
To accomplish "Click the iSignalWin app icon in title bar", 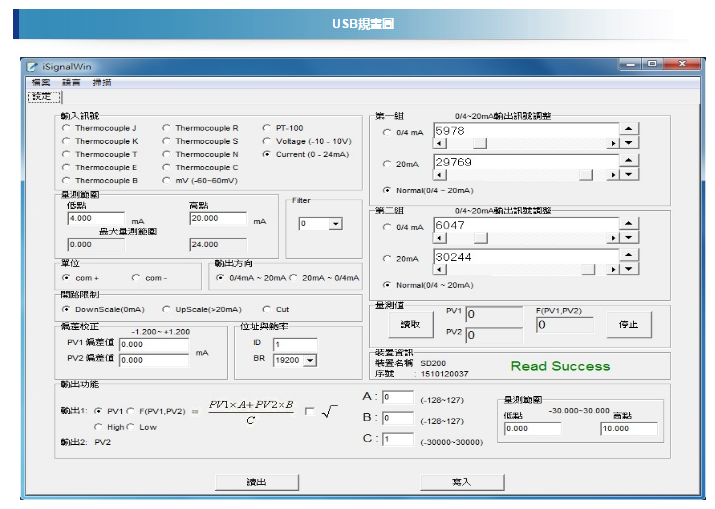I will pyautogui.click(x=33, y=65).
